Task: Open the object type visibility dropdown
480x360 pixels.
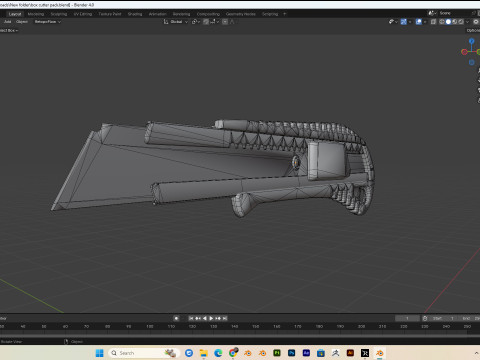Action: click(393, 22)
